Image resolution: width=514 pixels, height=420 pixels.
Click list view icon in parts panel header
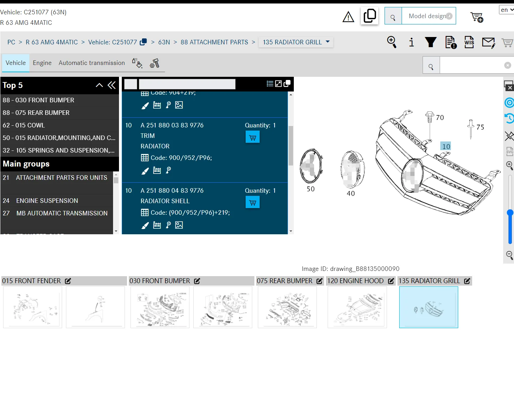coord(270,84)
